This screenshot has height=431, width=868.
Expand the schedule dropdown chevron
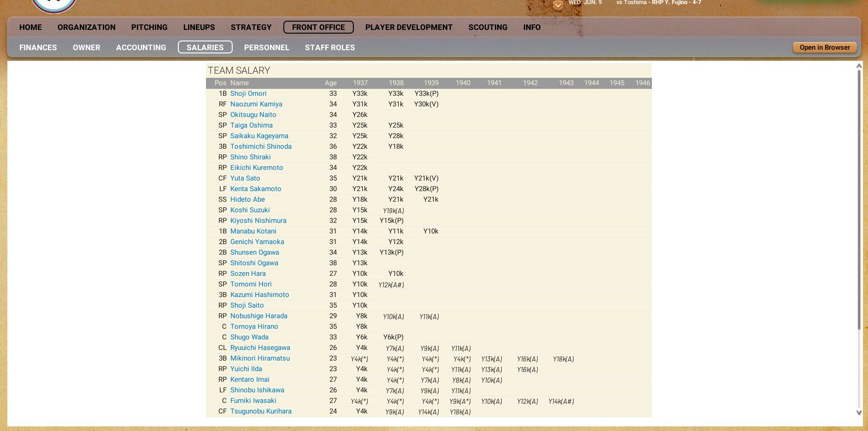pos(558,6)
